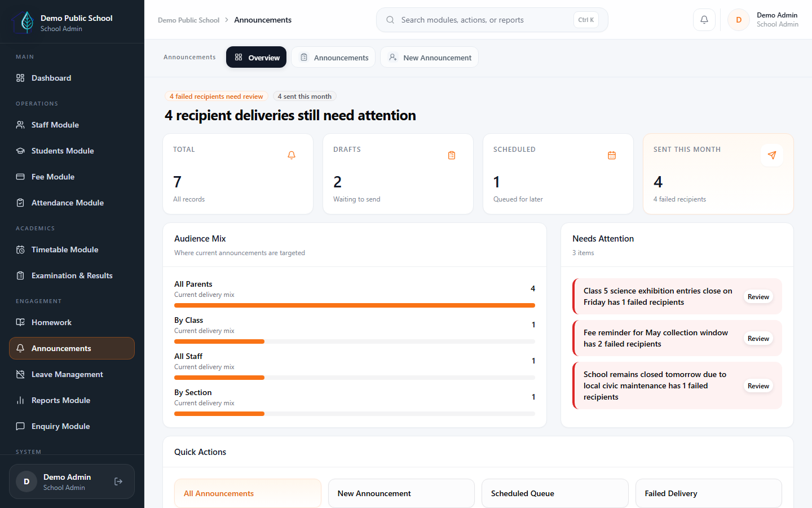The image size is (812, 508).
Task: Click the Fee Module card icon
Action: tap(20, 177)
